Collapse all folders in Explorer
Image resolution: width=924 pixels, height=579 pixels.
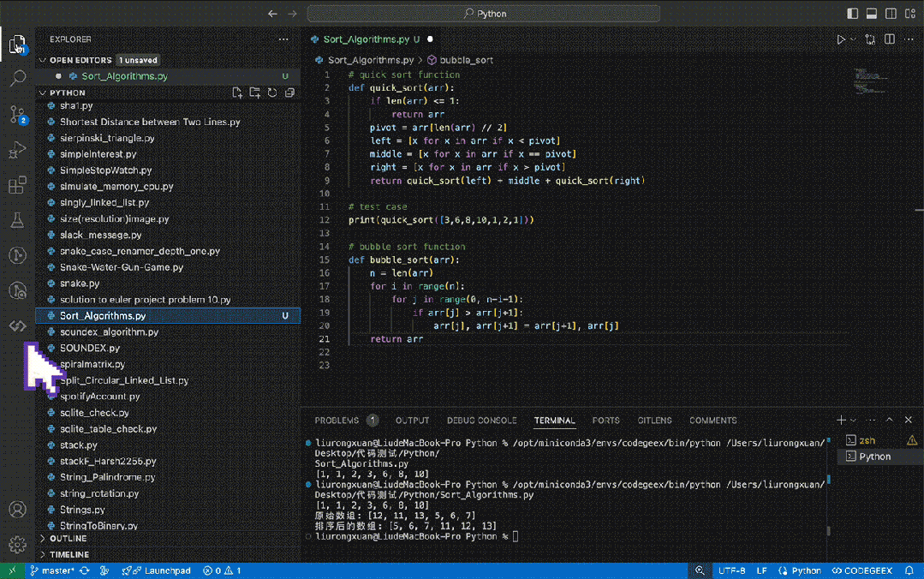289,93
